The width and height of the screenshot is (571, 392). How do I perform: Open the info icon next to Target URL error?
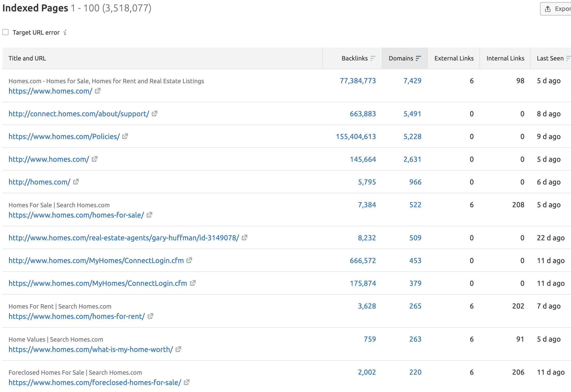[65, 33]
